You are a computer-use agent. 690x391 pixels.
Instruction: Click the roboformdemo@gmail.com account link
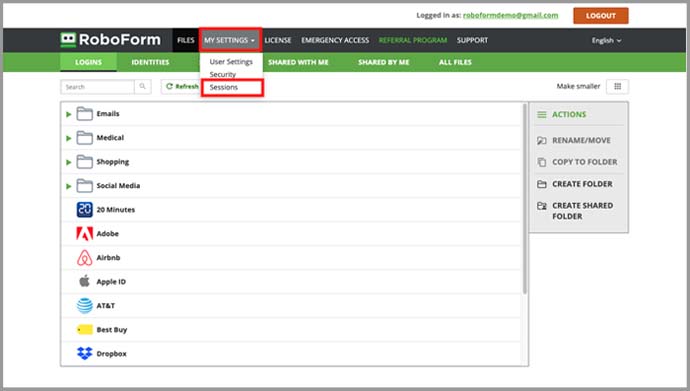tap(510, 15)
